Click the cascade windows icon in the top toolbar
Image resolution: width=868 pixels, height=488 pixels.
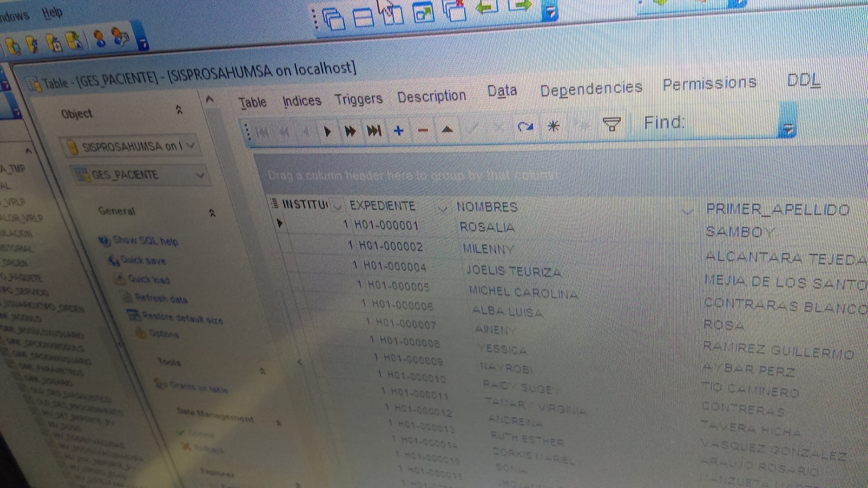(x=334, y=19)
